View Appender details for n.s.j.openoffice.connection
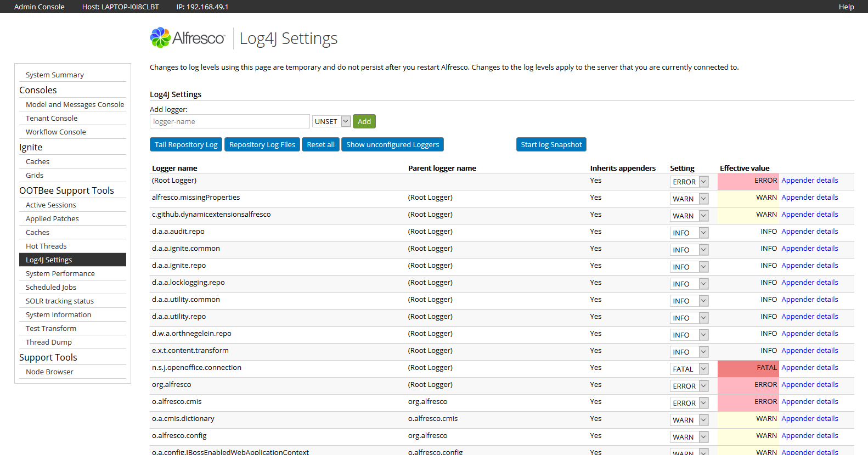Image resolution: width=868 pixels, height=455 pixels. [x=810, y=367]
